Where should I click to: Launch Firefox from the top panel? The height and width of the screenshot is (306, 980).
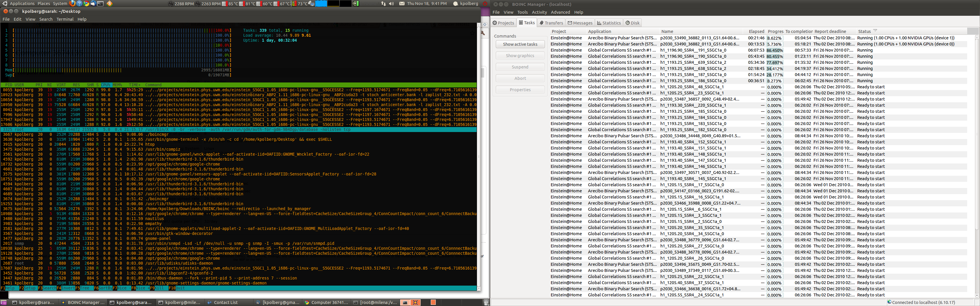click(x=72, y=3)
